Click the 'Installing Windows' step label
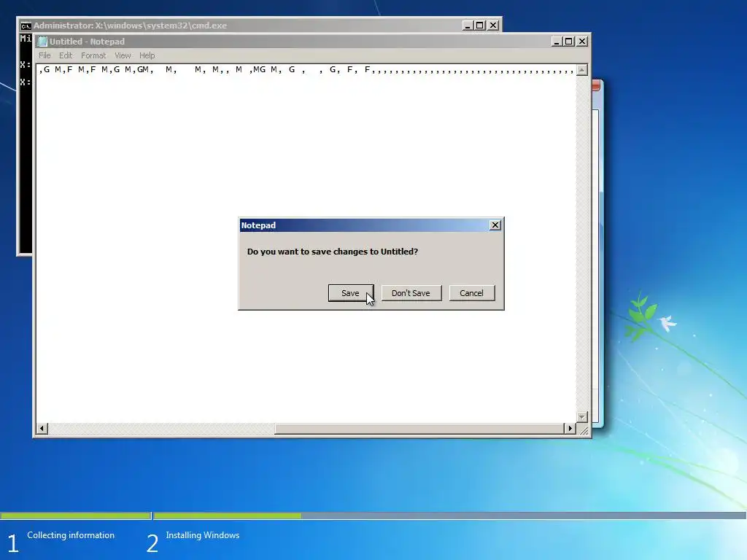The width and height of the screenshot is (747, 560). (203, 535)
